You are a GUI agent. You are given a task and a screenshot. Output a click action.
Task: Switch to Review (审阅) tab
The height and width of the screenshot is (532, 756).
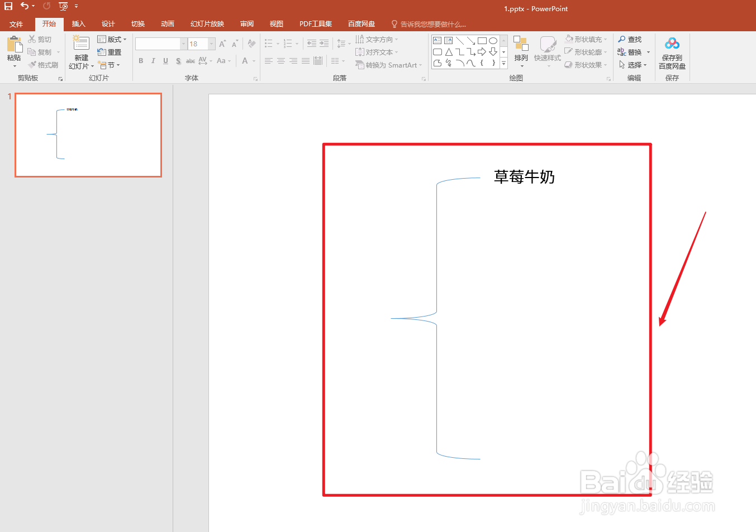pos(247,24)
